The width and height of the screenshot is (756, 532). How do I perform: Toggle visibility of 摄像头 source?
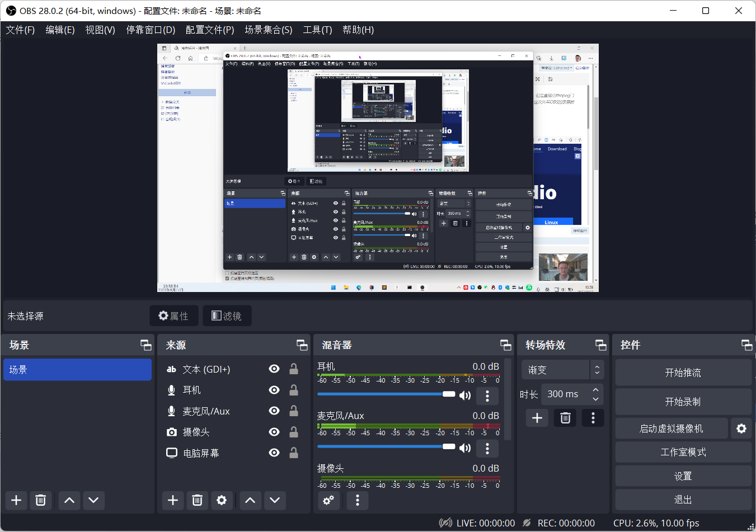pyautogui.click(x=274, y=432)
